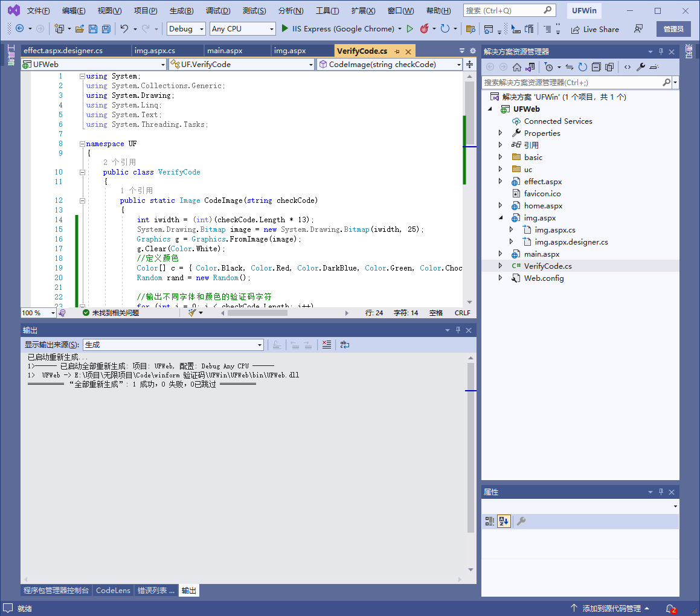Pin the Output panel with auto-hide pin
Screen dimensions: 700x616
pos(458,330)
